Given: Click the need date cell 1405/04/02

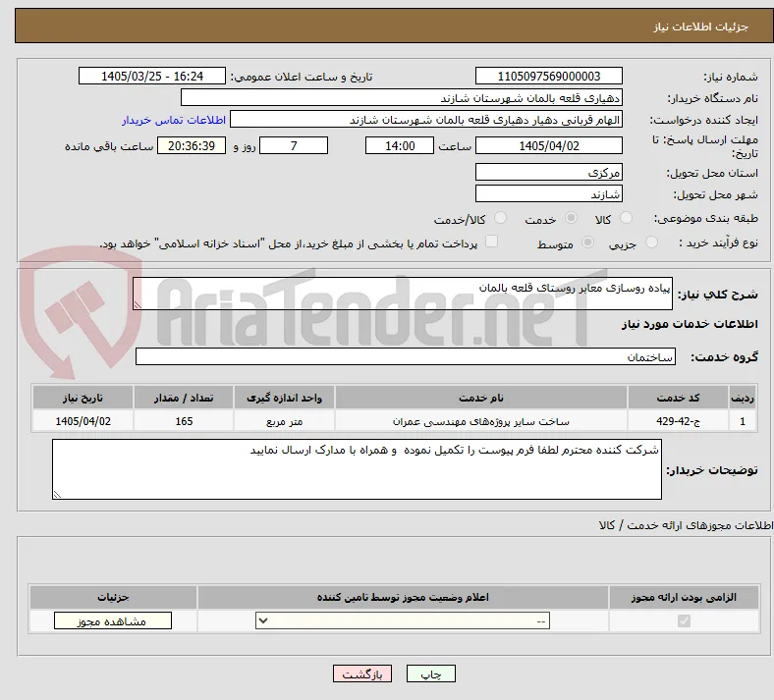Looking at the screenshot, I should 83,421.
